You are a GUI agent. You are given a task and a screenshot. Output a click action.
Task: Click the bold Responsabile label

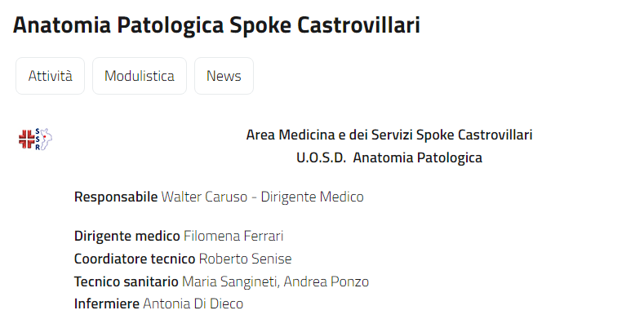[116, 197]
